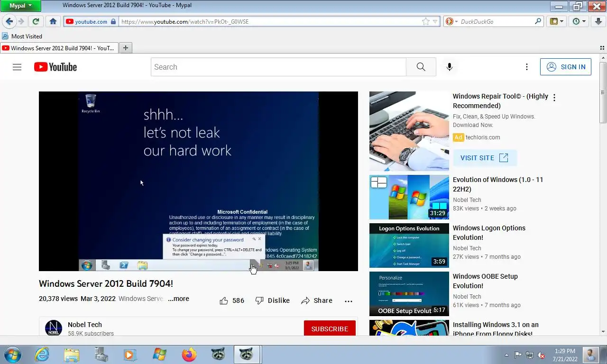This screenshot has height=364, width=607.
Task: Like the video with thumbs-up icon
Action: (224, 300)
